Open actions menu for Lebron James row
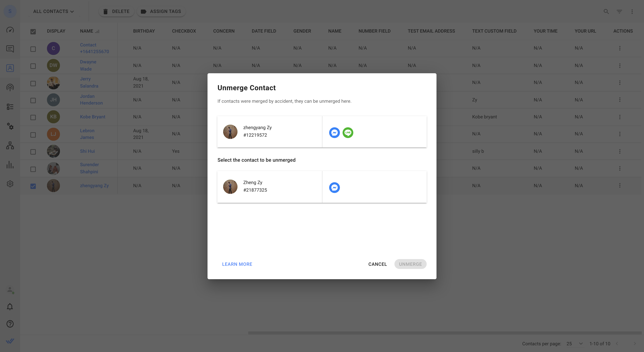 (x=619, y=134)
